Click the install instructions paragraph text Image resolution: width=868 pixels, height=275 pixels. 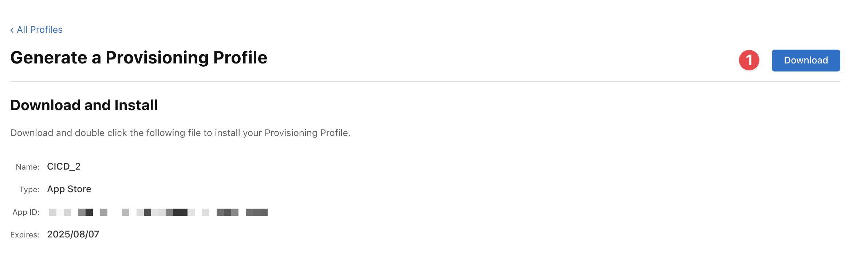(180, 133)
